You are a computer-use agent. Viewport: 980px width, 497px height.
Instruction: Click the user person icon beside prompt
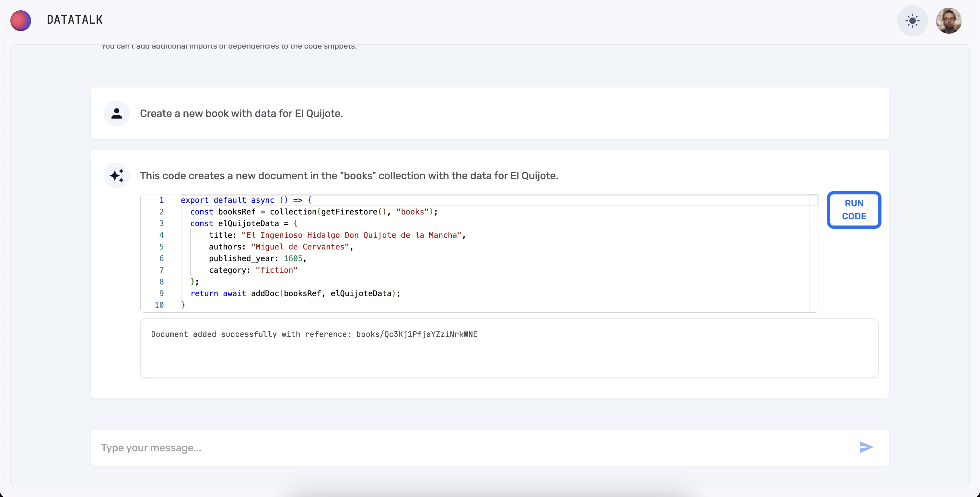click(116, 113)
